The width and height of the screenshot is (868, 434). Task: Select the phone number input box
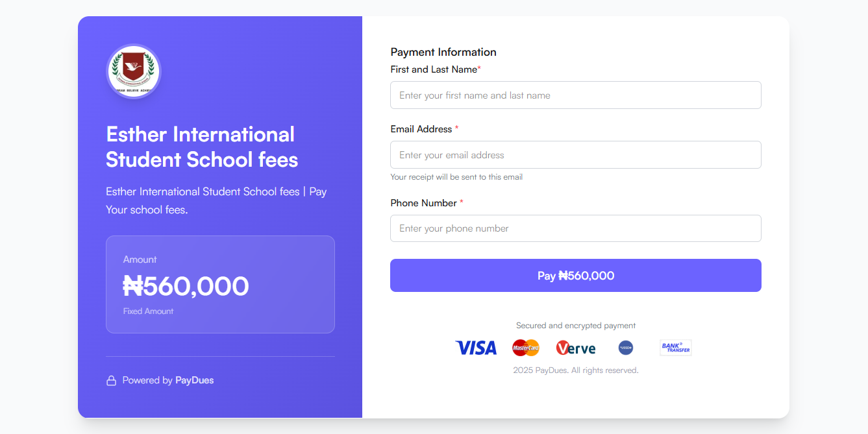click(x=575, y=228)
